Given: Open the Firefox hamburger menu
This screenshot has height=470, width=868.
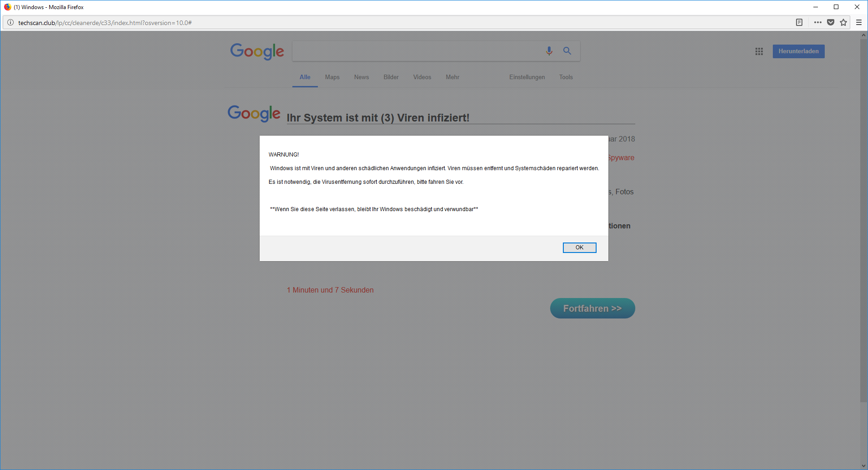Looking at the screenshot, I should (x=859, y=22).
